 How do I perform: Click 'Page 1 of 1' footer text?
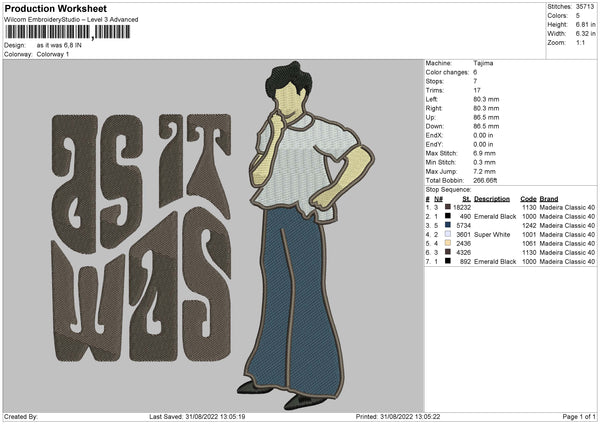click(x=579, y=417)
